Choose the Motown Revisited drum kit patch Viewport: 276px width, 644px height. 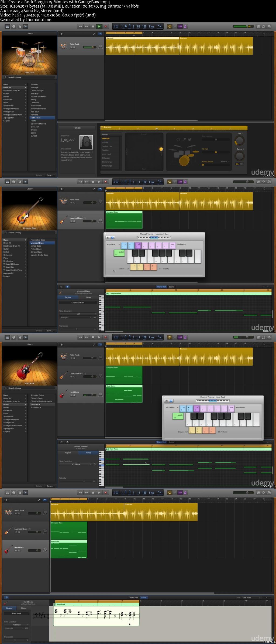38,109
